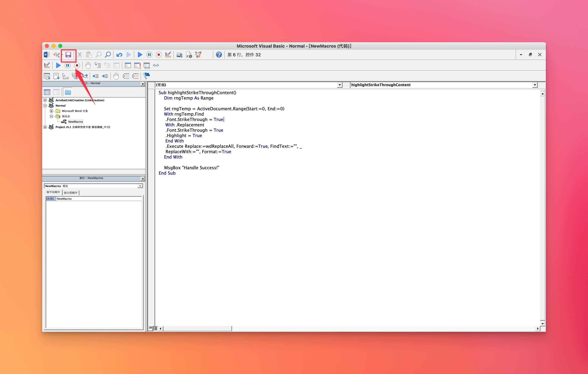Image resolution: width=588 pixels, height=374 pixels.
Task: Click the '.Highlight = True' code line
Action: pos(184,136)
